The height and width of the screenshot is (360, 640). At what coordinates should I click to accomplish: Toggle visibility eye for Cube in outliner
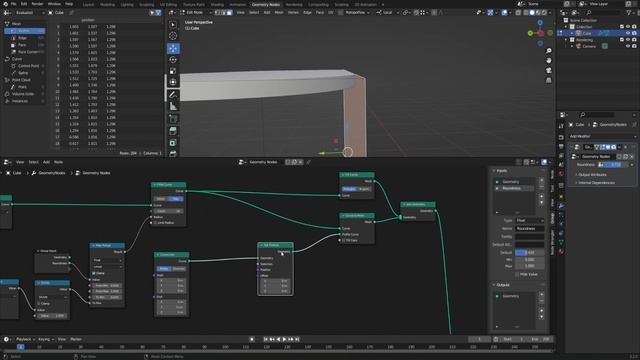tap(628, 33)
